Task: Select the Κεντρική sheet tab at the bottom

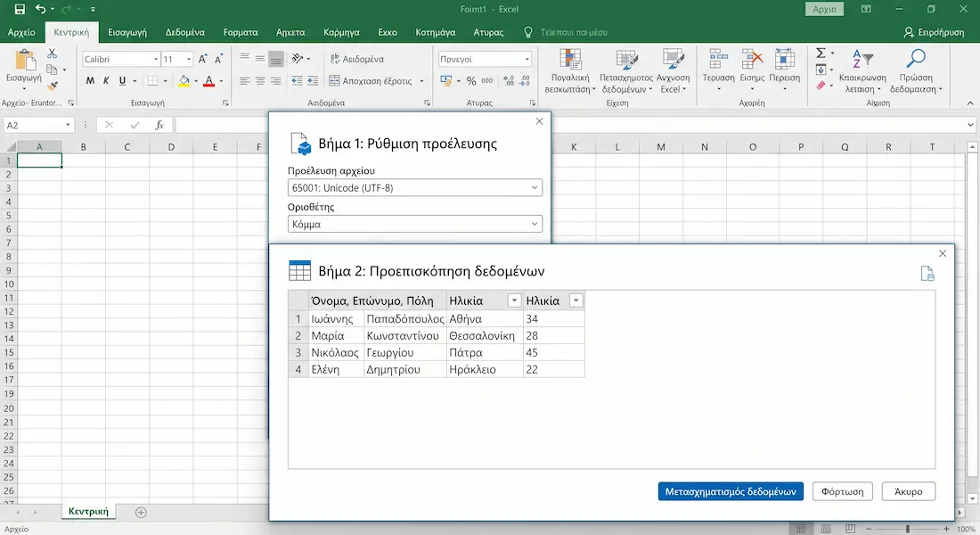Action: point(88,511)
